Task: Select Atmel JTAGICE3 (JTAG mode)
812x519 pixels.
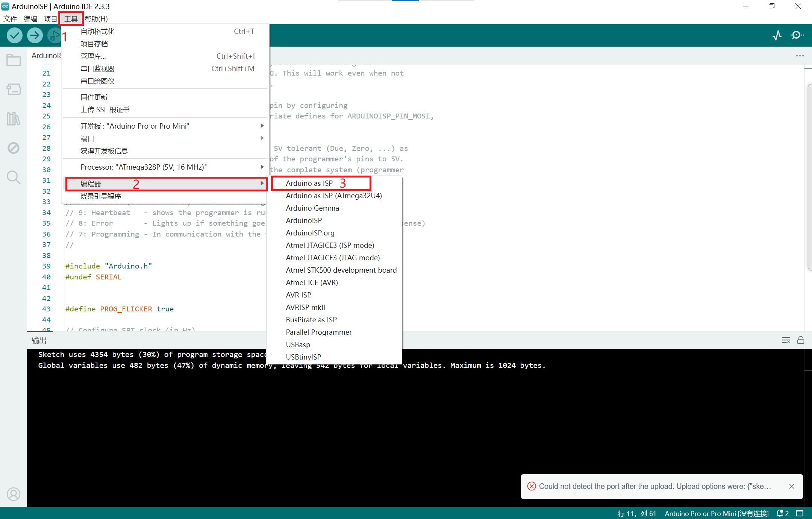Action: 334,258
